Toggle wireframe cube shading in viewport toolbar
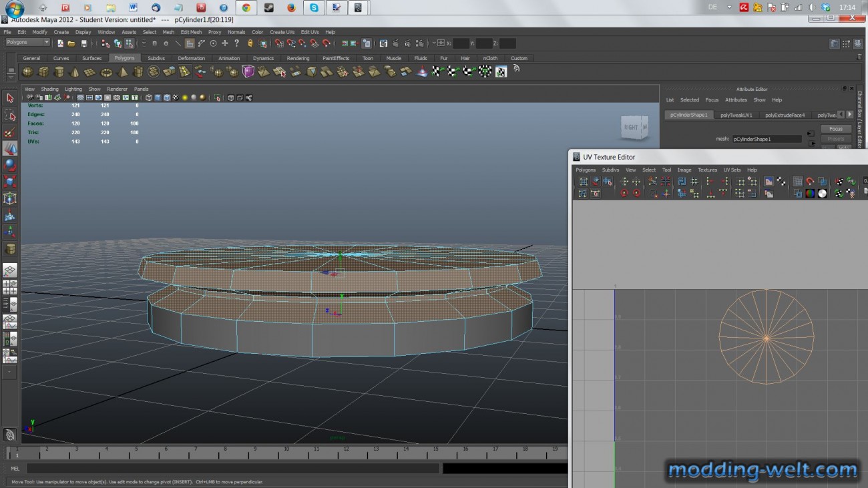 [x=148, y=97]
